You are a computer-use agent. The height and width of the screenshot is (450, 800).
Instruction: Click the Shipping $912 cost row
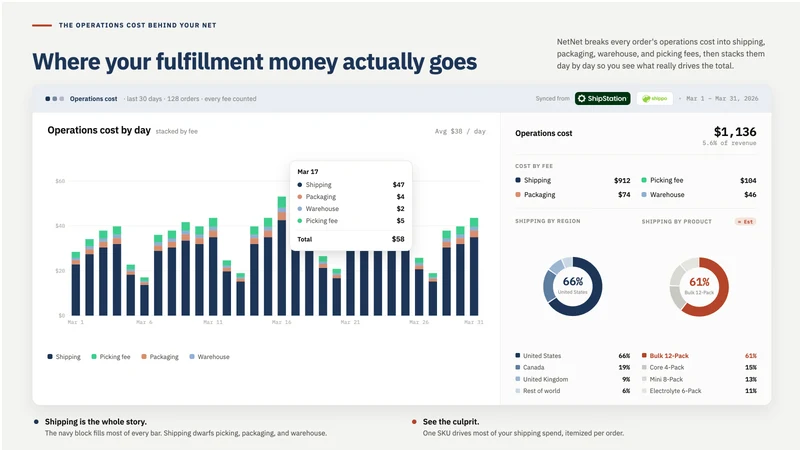(572, 180)
